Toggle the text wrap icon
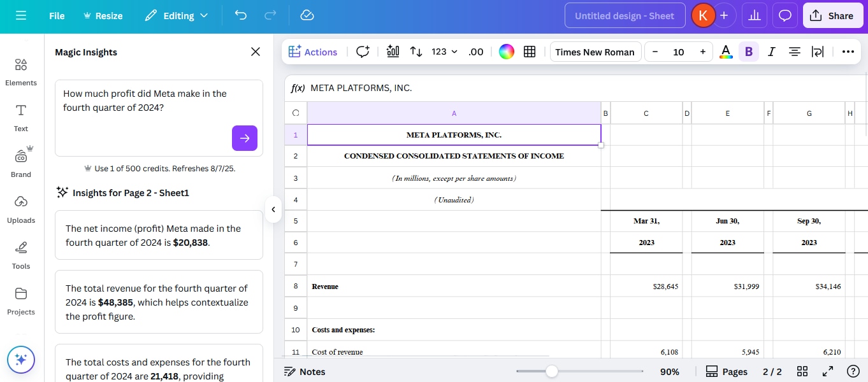This screenshot has width=868, height=382. pyautogui.click(x=818, y=52)
